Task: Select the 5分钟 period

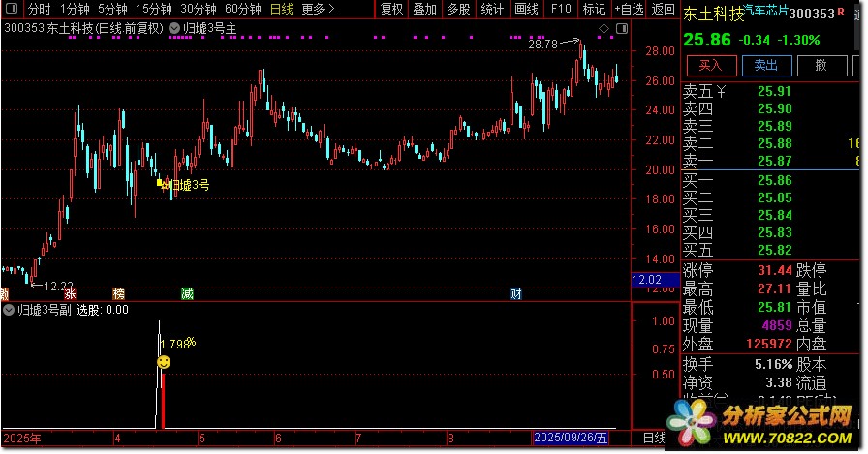Action: (x=112, y=9)
